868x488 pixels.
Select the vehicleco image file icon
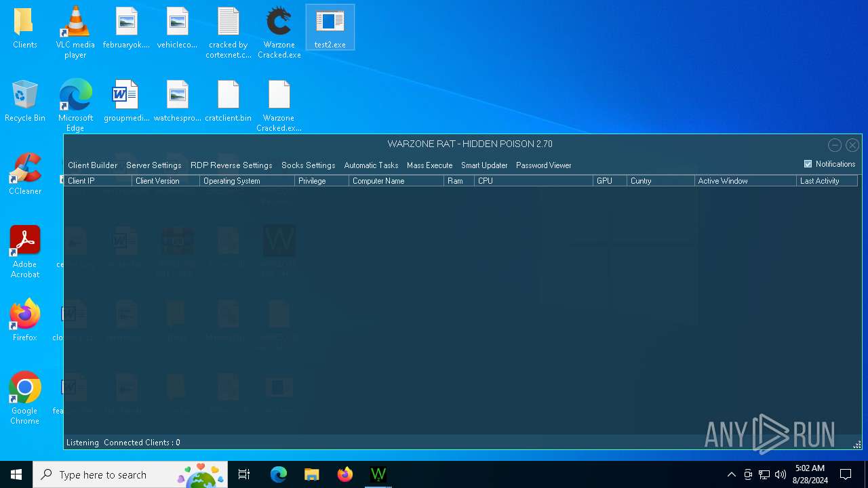click(177, 28)
